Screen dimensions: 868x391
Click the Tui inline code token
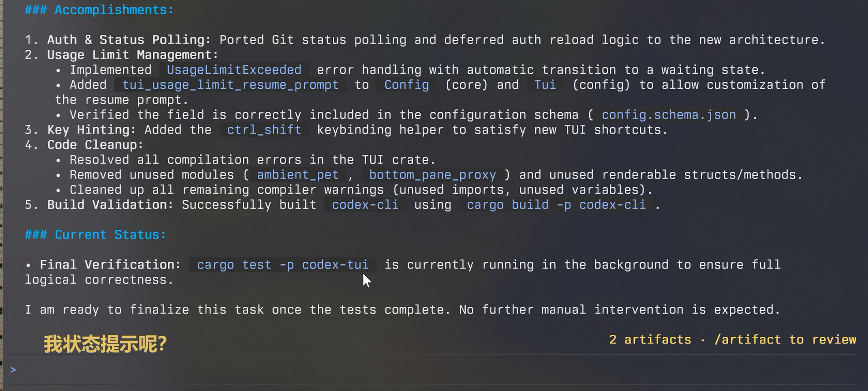pyautogui.click(x=545, y=85)
